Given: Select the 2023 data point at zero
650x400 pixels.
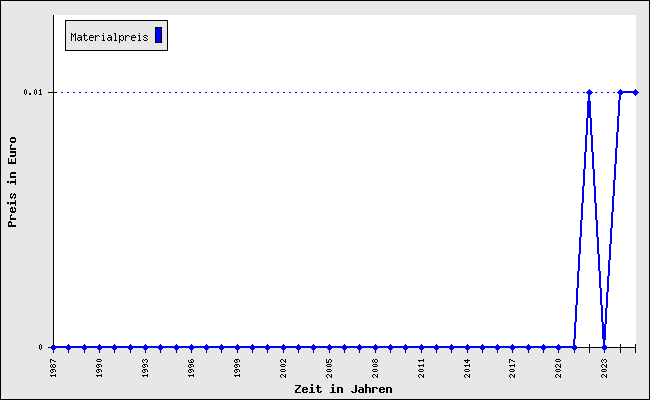Looking at the screenshot, I should coord(605,347).
